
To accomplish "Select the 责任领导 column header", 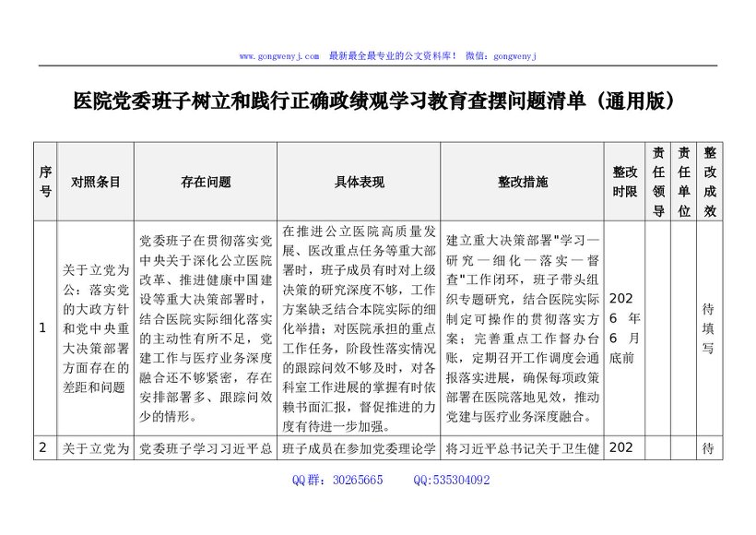I will tap(658, 182).
